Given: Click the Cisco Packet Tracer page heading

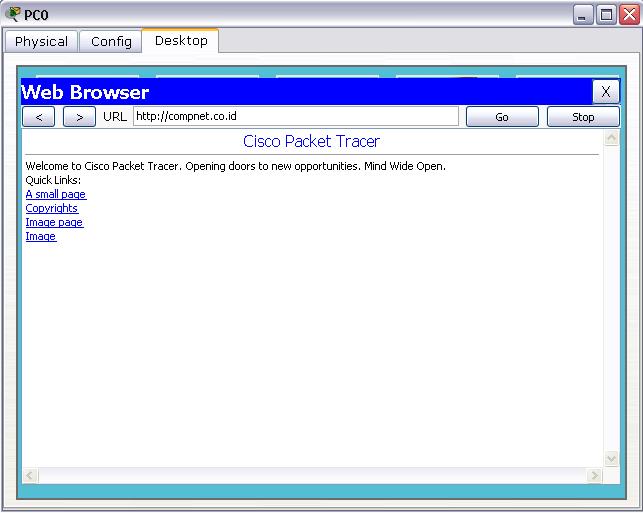Looking at the screenshot, I should [x=311, y=141].
